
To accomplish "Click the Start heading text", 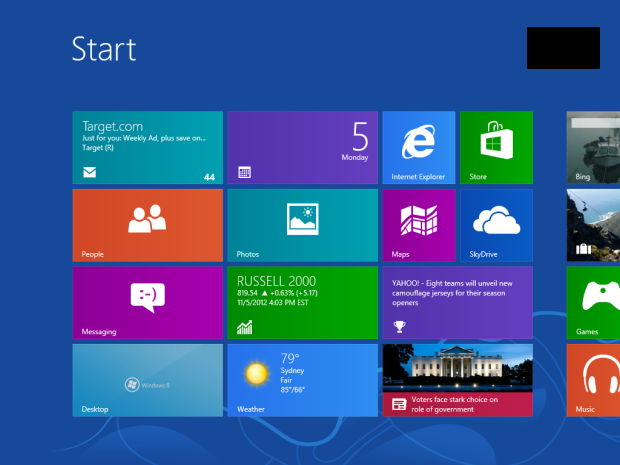I will pyautogui.click(x=104, y=49).
